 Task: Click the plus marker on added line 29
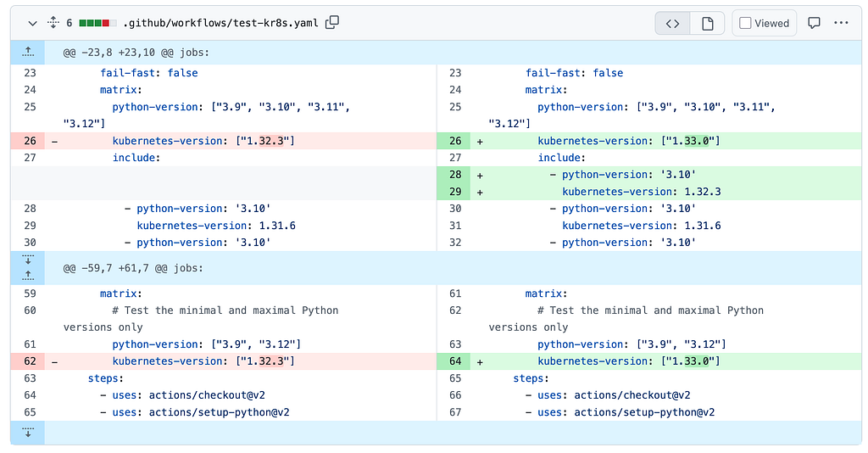tap(480, 193)
